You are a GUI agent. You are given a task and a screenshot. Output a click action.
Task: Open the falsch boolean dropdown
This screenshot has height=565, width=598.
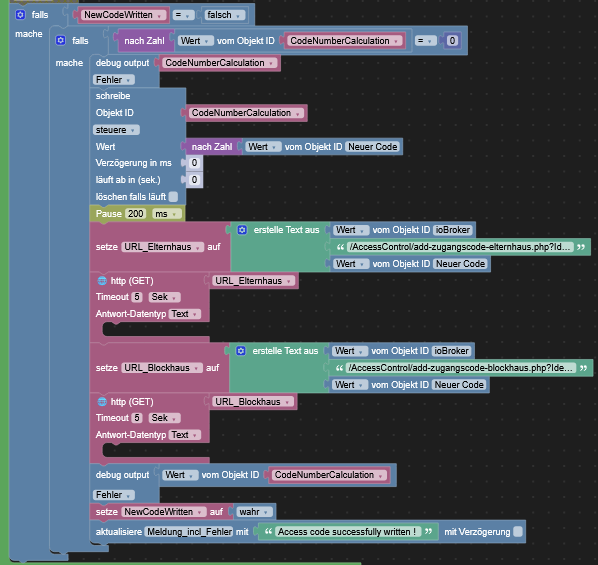click(x=224, y=15)
